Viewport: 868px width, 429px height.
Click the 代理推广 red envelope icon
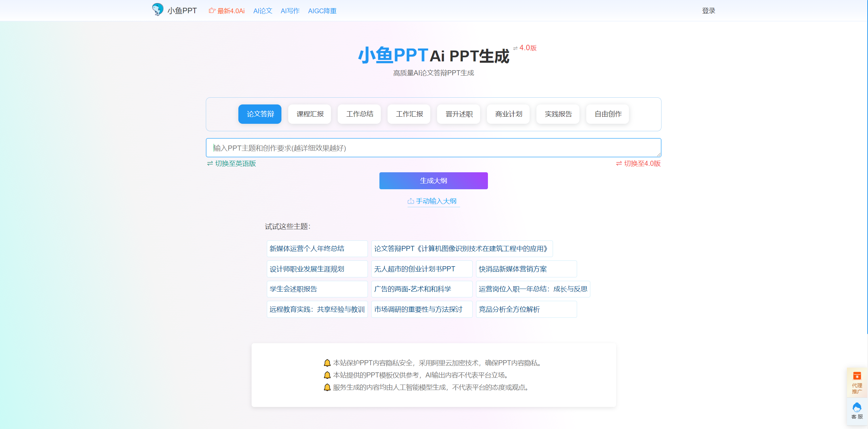point(857,376)
